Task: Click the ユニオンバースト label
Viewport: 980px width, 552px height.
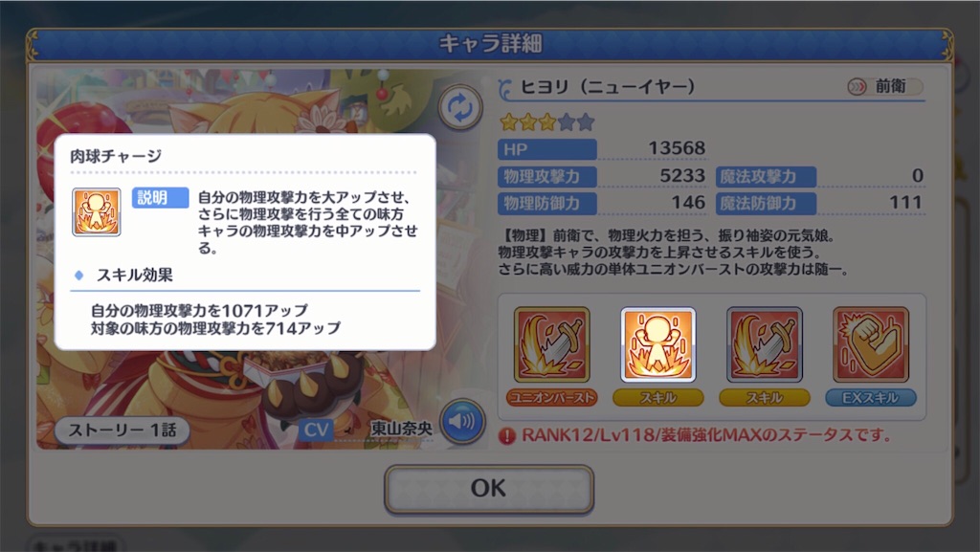Action: (x=552, y=398)
